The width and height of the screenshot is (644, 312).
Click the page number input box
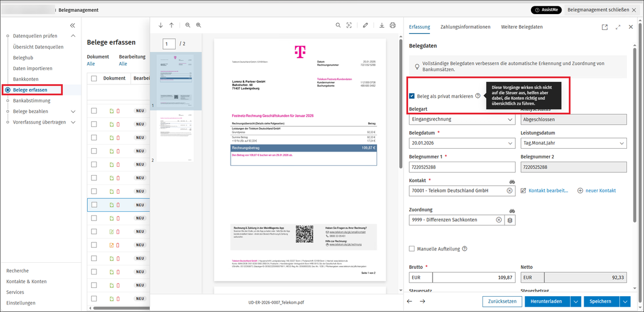click(169, 43)
